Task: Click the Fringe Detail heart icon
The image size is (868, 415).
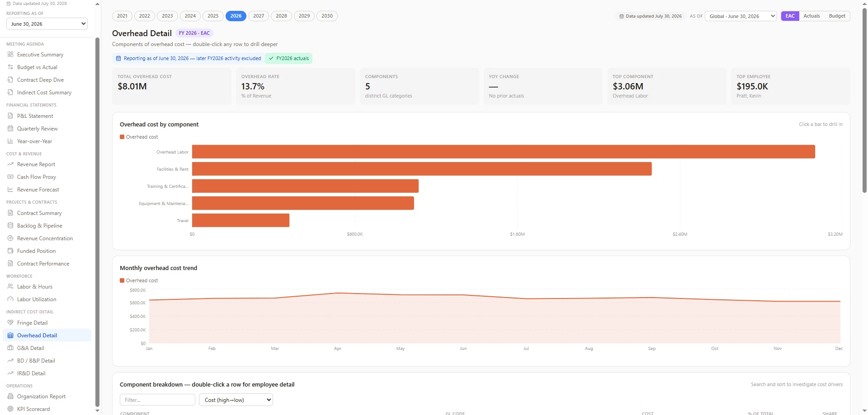Action: coord(10,322)
